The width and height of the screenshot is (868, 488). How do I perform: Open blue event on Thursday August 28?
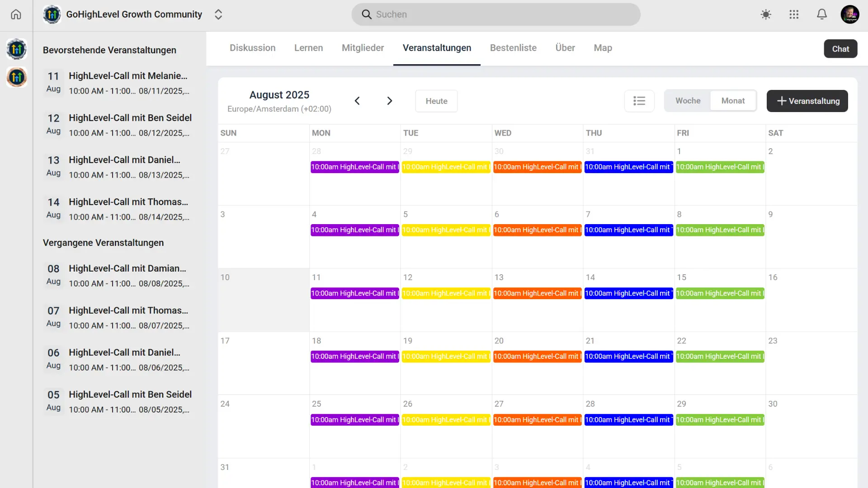[x=628, y=420]
